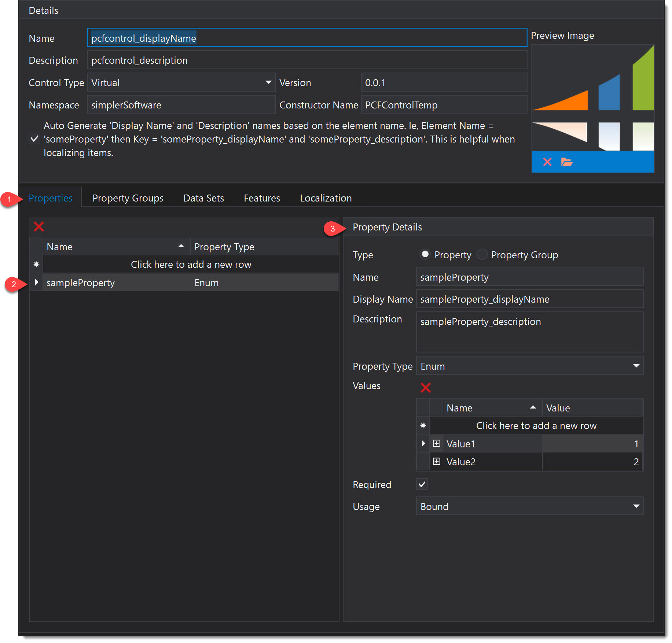
Task: Uncheck the Auto Generate display name checkbox
Action: (x=34, y=139)
